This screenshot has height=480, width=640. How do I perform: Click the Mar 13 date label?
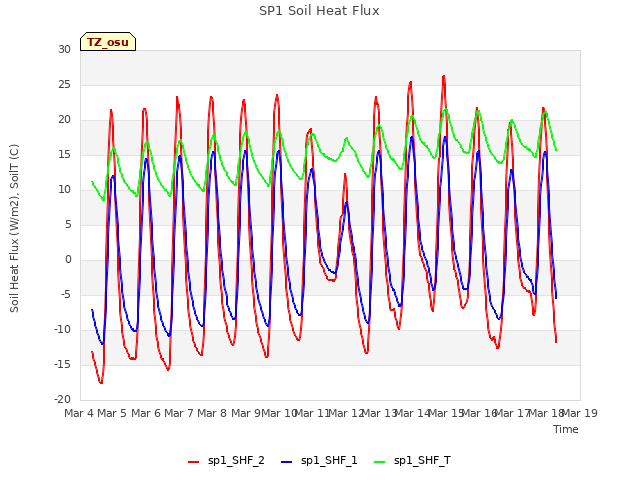coord(379,413)
